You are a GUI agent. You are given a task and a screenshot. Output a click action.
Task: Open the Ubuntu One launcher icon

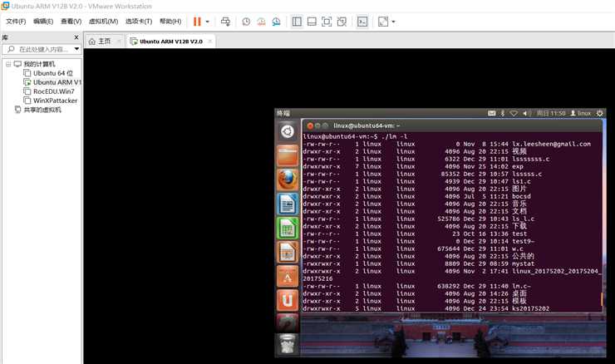coord(288,301)
